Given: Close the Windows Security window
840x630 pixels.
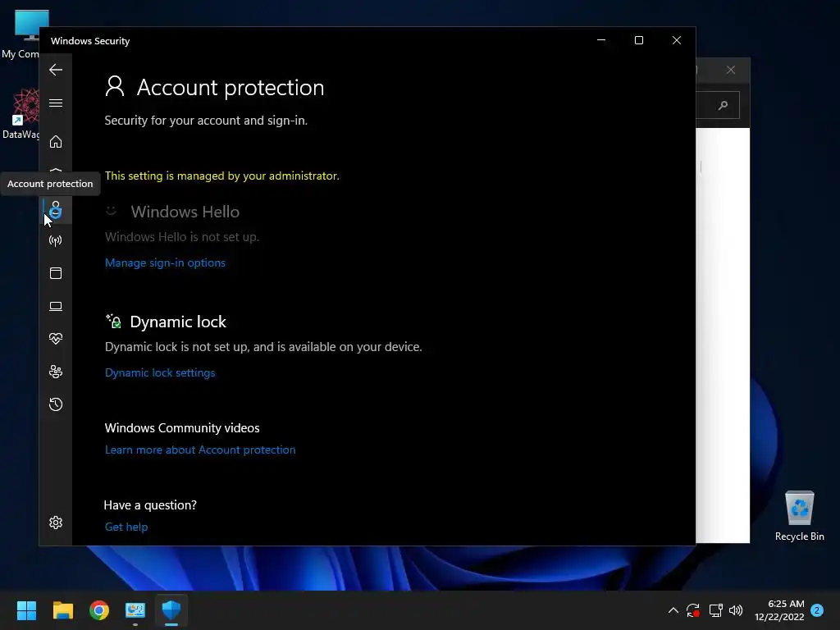Looking at the screenshot, I should coord(677,40).
